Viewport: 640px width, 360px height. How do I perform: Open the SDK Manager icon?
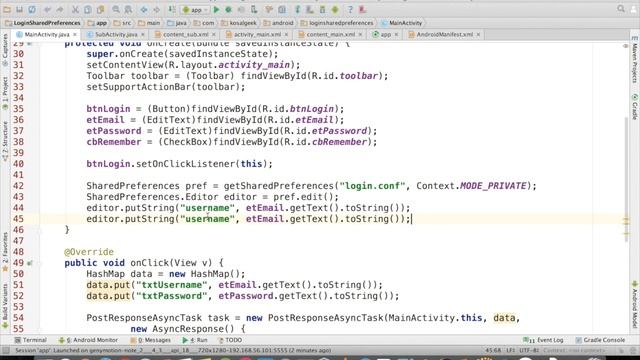pos(322,9)
